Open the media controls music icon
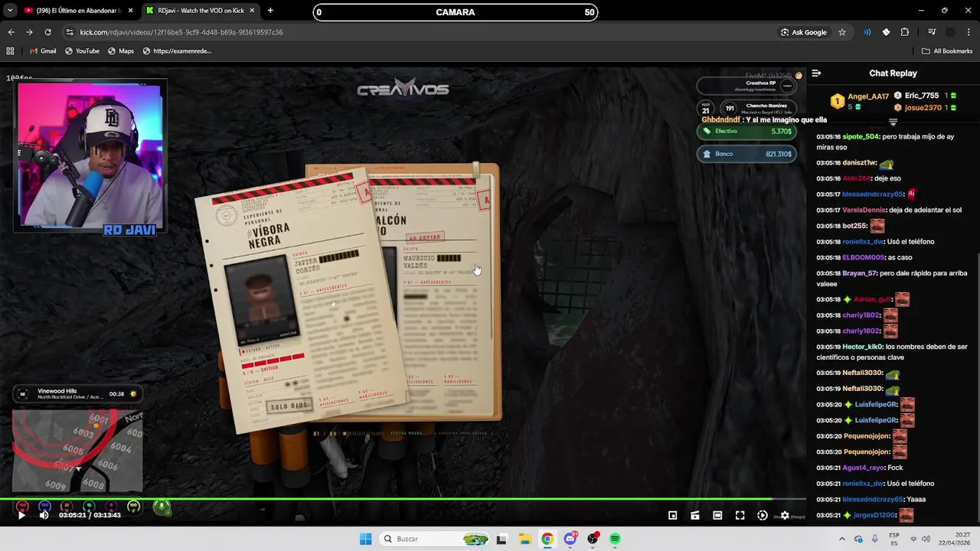Viewport: 980px width, 551px height. pos(932,32)
